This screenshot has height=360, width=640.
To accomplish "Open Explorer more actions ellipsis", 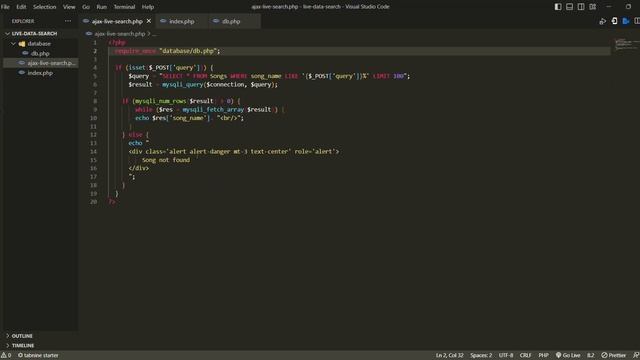I will [x=68, y=21].
